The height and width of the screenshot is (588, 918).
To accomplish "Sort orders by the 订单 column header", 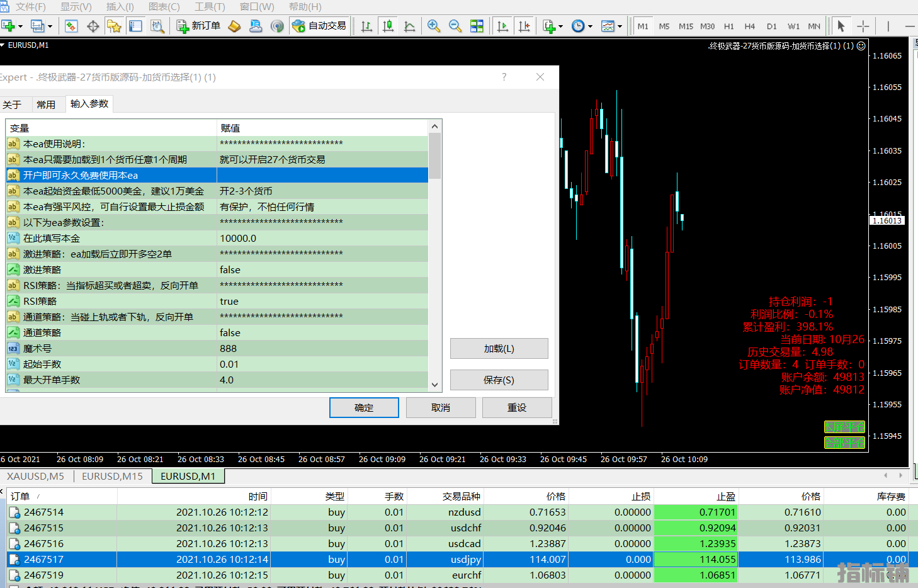I will click(62, 496).
